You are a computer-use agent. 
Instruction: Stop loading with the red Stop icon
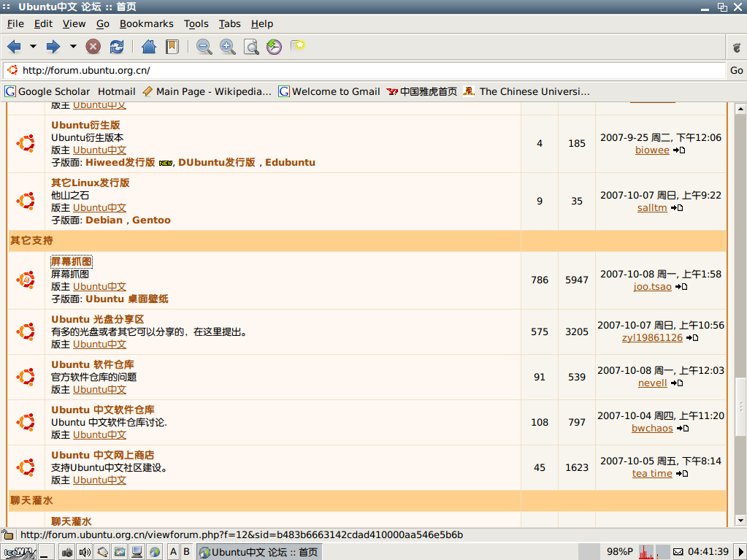click(x=93, y=47)
